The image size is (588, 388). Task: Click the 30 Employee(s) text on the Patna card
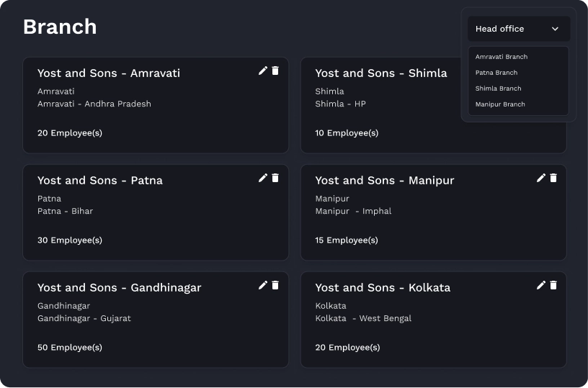coord(70,240)
